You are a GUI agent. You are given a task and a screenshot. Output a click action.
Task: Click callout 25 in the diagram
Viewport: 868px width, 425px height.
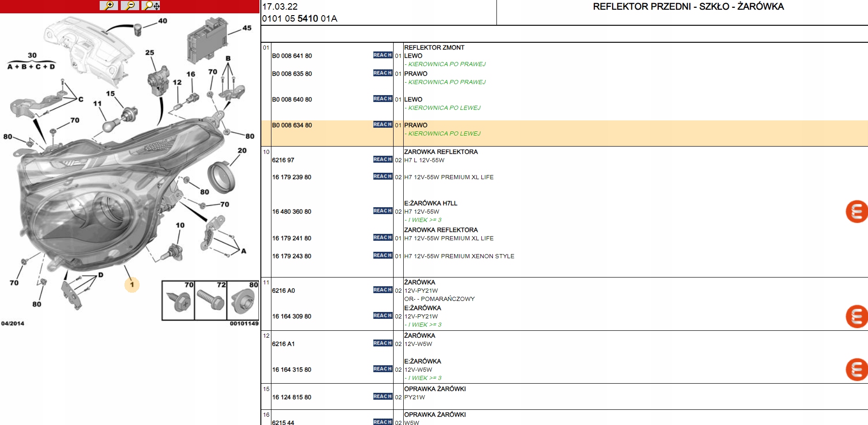coord(150,52)
